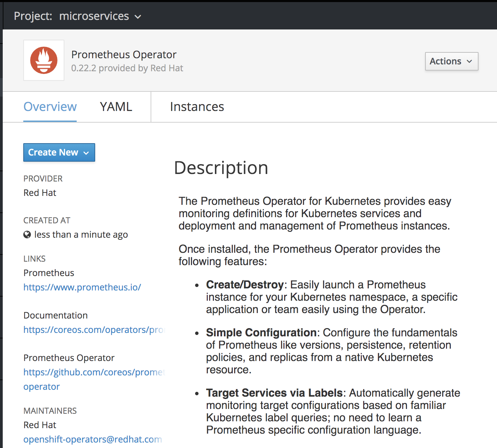Click the bold Create/Destroy feature text

click(x=245, y=285)
